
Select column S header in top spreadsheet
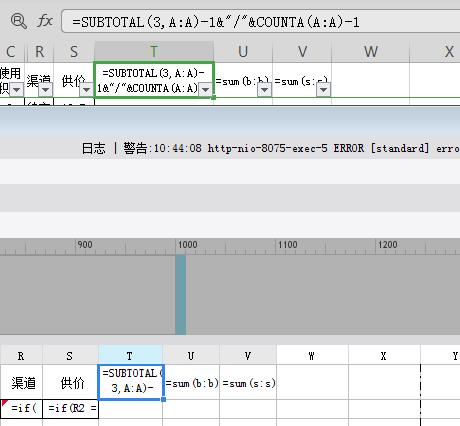74,52
